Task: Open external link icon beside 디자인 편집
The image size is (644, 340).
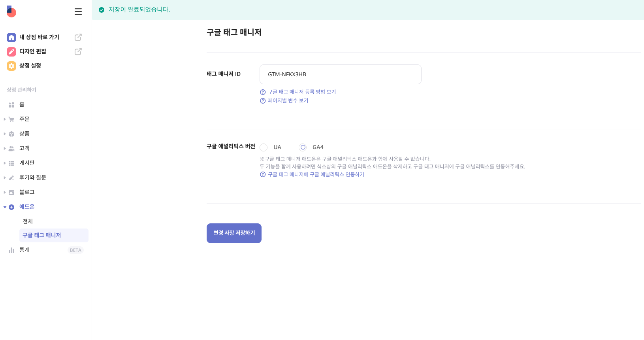Action: pyautogui.click(x=78, y=51)
